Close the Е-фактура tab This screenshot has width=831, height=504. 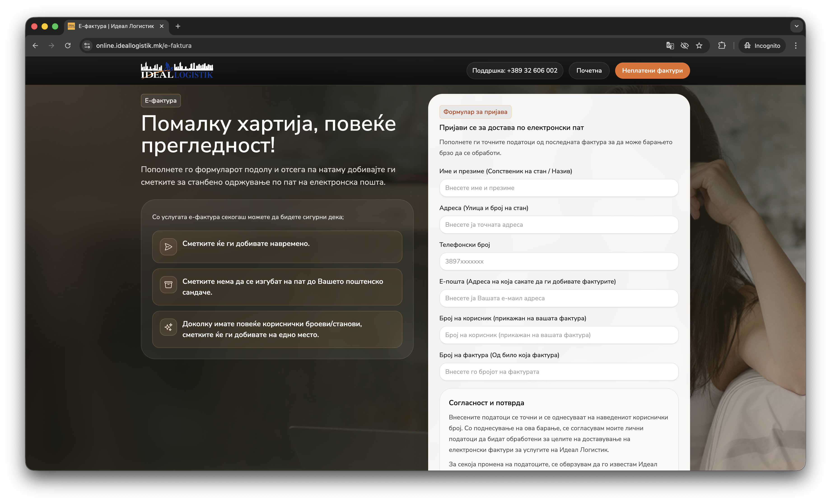coord(161,26)
